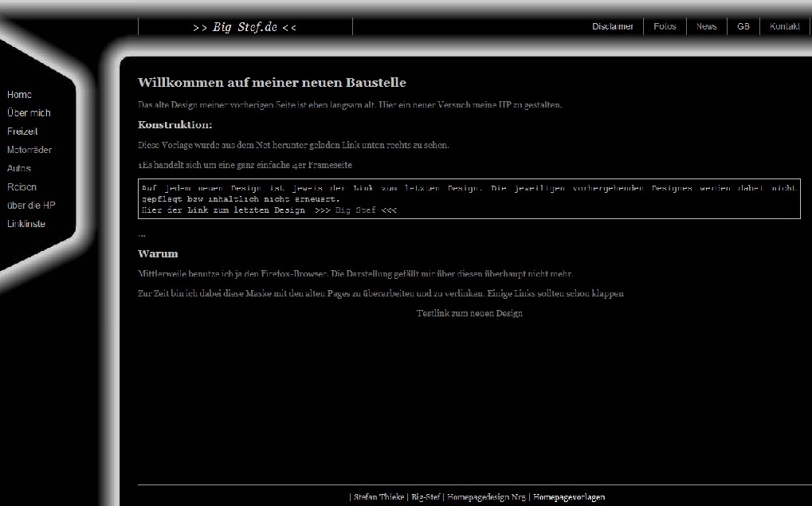Open the News section
This screenshot has width=812, height=506.
point(706,26)
